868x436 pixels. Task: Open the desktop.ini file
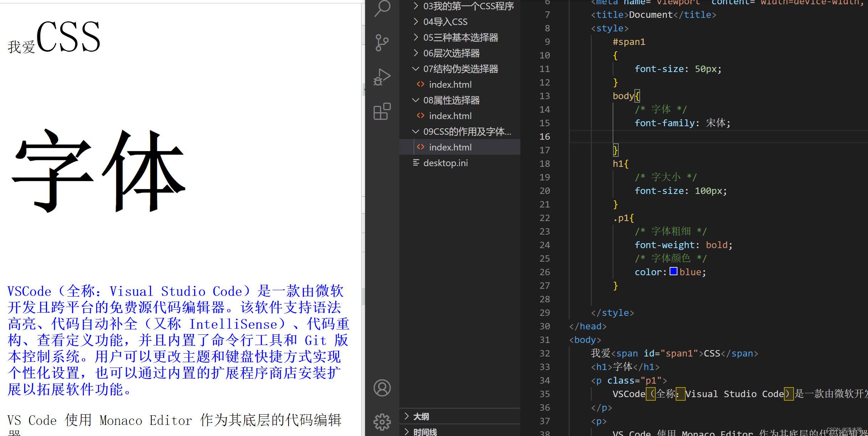click(446, 163)
